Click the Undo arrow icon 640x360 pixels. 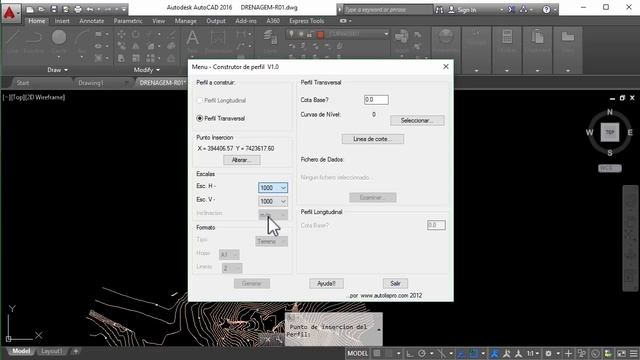pos(90,9)
